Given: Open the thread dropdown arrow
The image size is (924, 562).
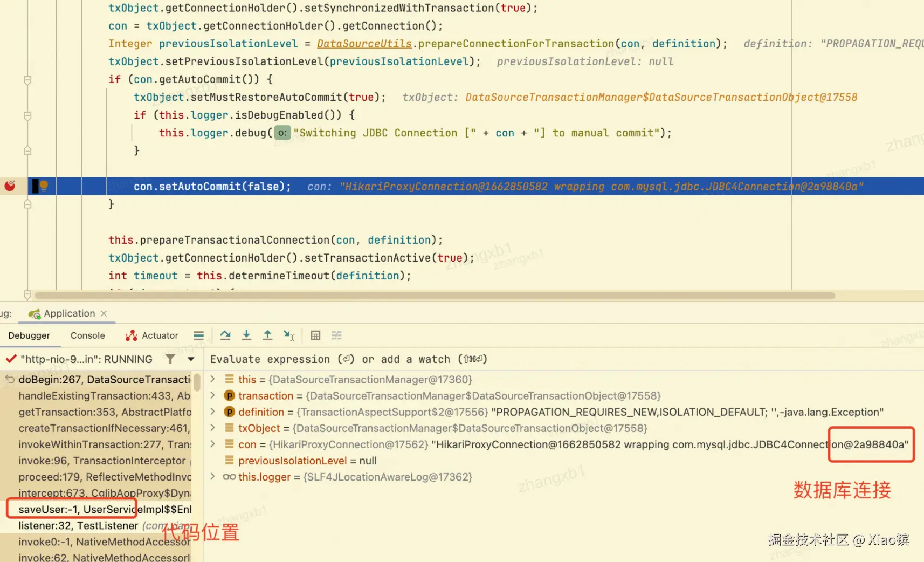Looking at the screenshot, I should (x=191, y=359).
